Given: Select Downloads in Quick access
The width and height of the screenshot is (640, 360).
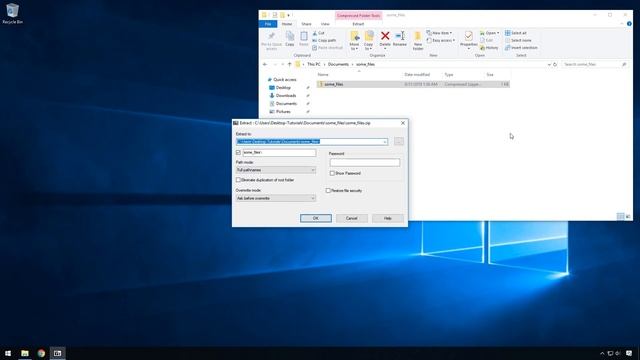Looking at the screenshot, I should pyautogui.click(x=286, y=96).
